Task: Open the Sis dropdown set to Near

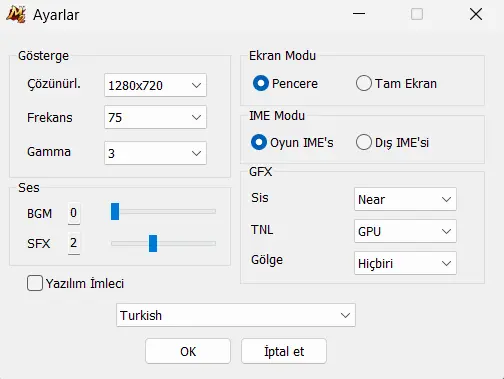Action: coord(405,199)
